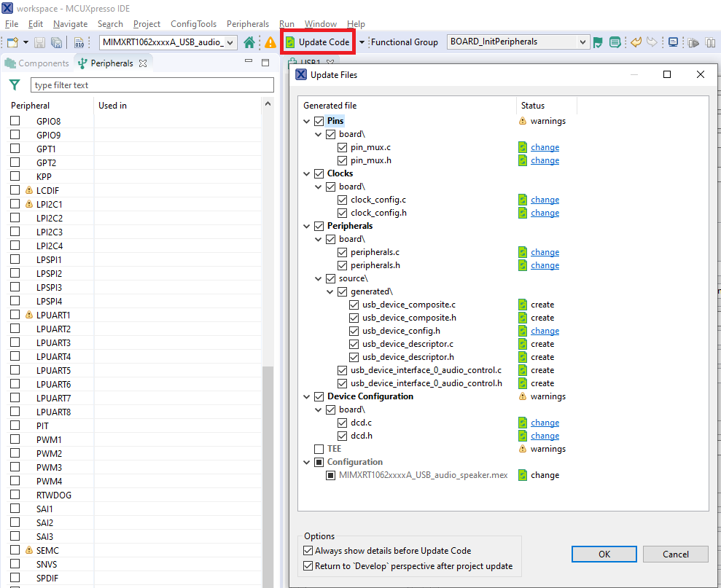Image resolution: width=721 pixels, height=588 pixels.
Task: Switch to the Components tab
Action: [36, 63]
